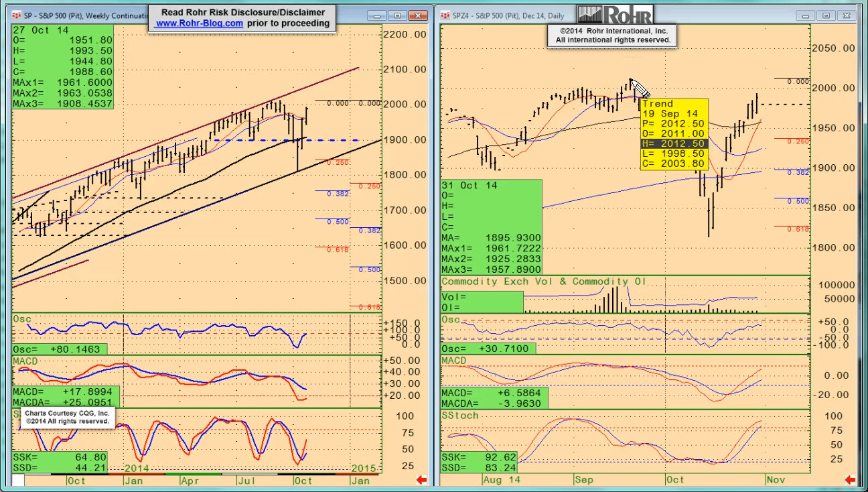The image size is (868, 492).
Task: Click the CQG icon of the SPZ4 daily window
Action: (446, 15)
